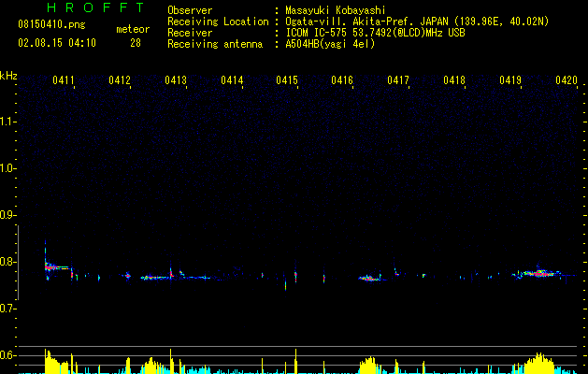
Task: Select the Observer label
Action: click(x=190, y=10)
